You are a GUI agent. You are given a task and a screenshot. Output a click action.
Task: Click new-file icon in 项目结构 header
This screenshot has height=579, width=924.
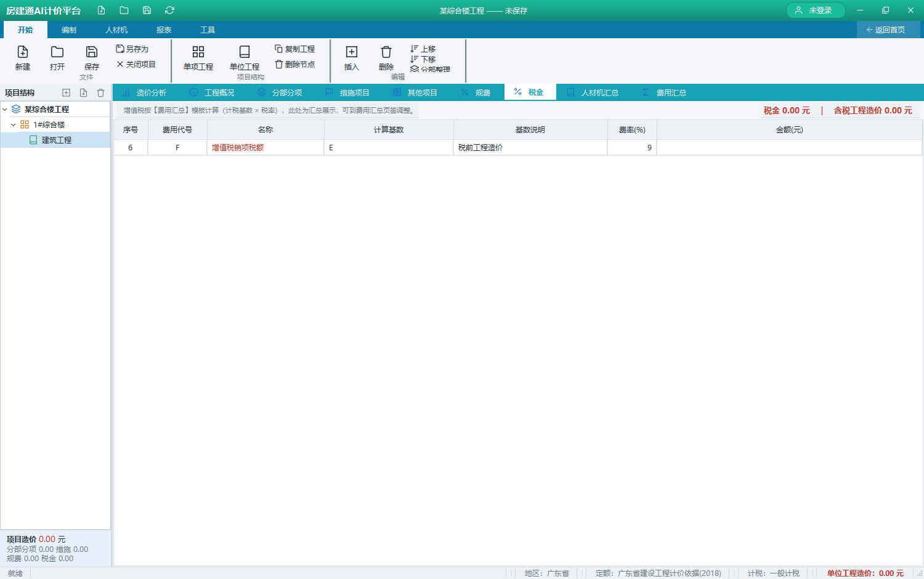tap(83, 92)
